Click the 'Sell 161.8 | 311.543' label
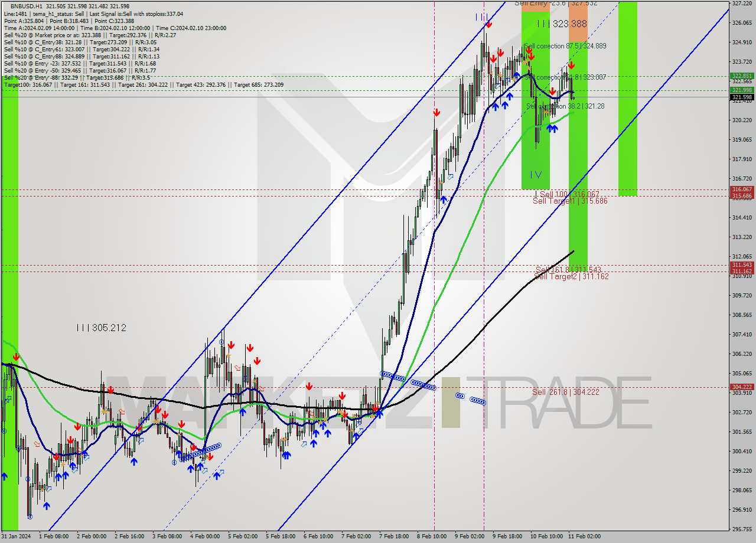 pos(568,270)
